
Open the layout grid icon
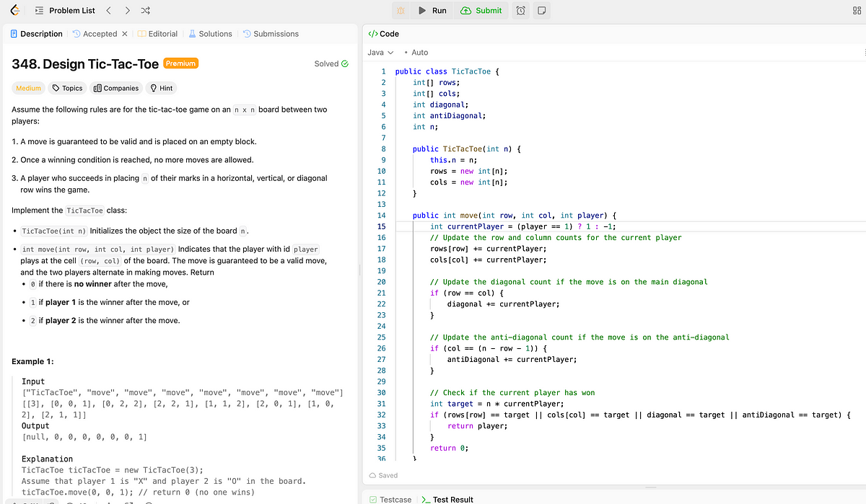click(857, 10)
